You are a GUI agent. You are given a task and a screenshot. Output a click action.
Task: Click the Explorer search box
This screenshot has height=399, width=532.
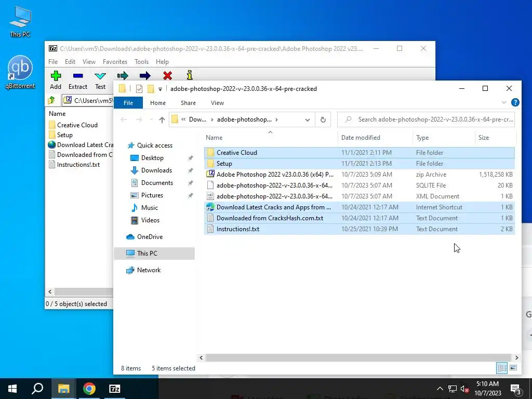426,119
